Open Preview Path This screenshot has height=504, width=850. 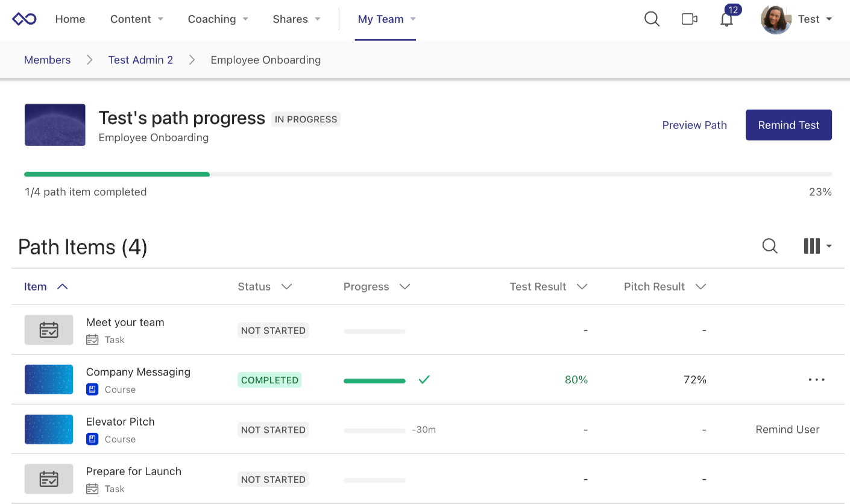[694, 125]
